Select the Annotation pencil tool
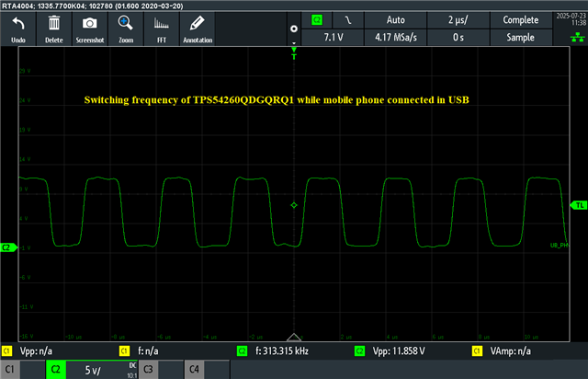 [x=198, y=29]
